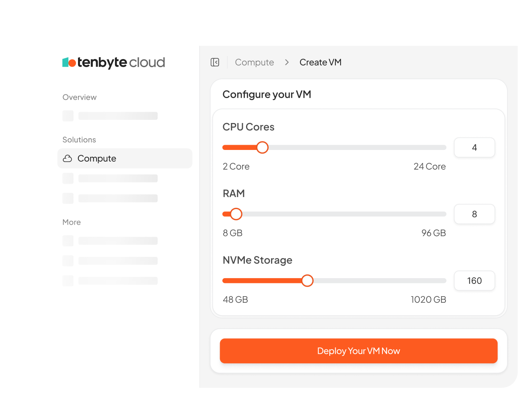Click the Create VM breadcrumb

(x=320, y=62)
